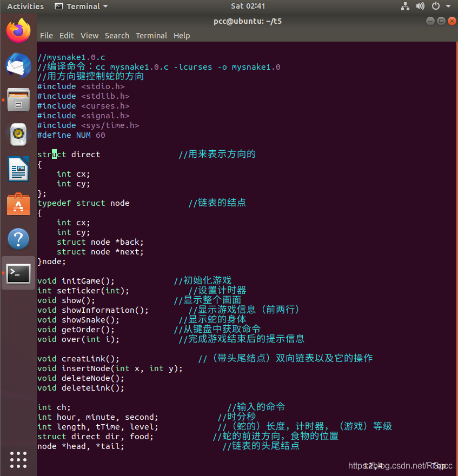This screenshot has height=476, width=458.
Task: Open the Help question-mark icon
Action: 18,239
